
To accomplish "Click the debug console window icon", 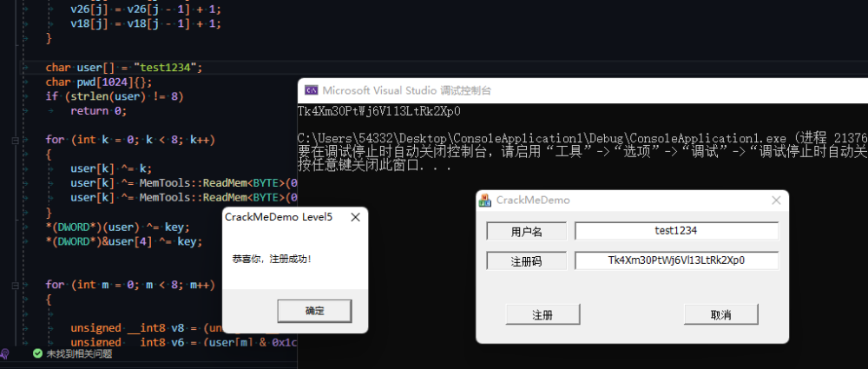I will pos(309,89).
